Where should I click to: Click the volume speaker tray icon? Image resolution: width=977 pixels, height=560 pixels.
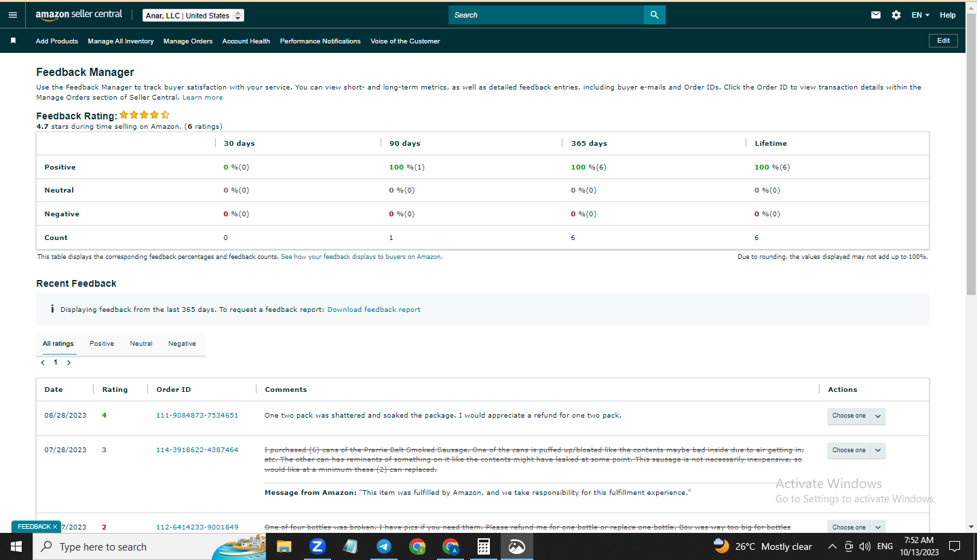(864, 546)
